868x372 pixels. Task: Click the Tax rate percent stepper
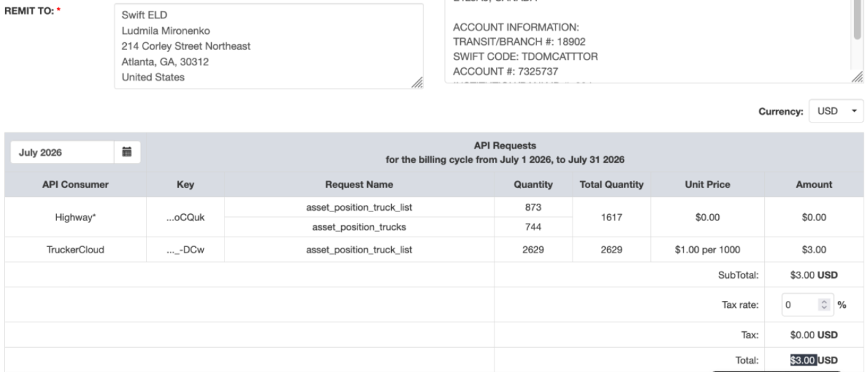coord(826,304)
